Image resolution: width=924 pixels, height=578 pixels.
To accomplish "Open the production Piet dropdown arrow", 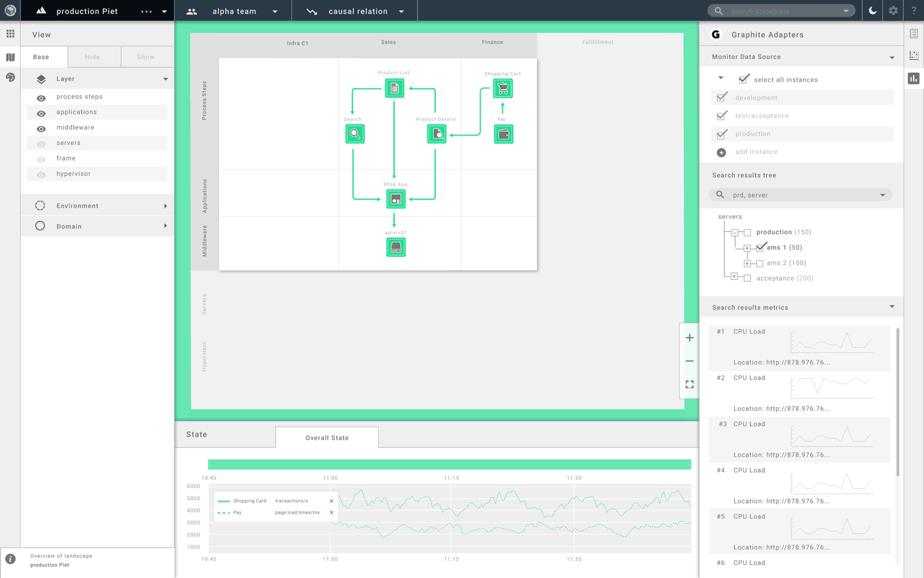I will (x=164, y=12).
